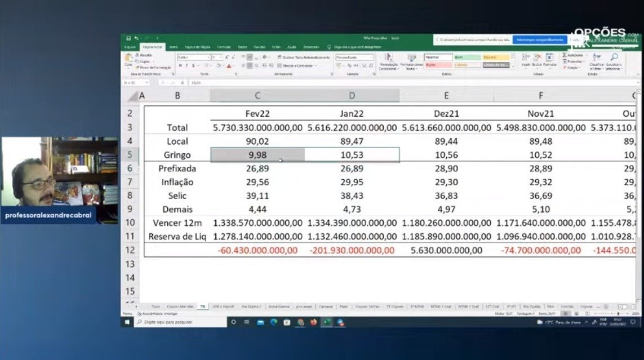
Task: Open the Formatar cells menu
Action: point(549,60)
